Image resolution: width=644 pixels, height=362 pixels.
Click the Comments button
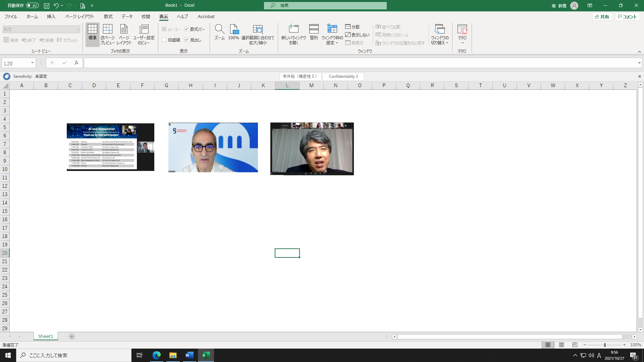coord(627,17)
